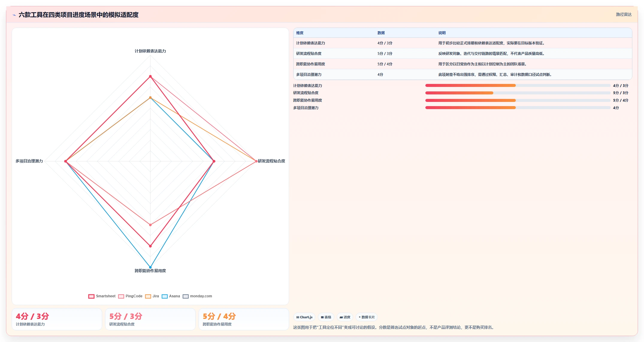Click the dashboard title 六款工具在四类项目进度场景
644x342 pixels.
(x=78, y=15)
